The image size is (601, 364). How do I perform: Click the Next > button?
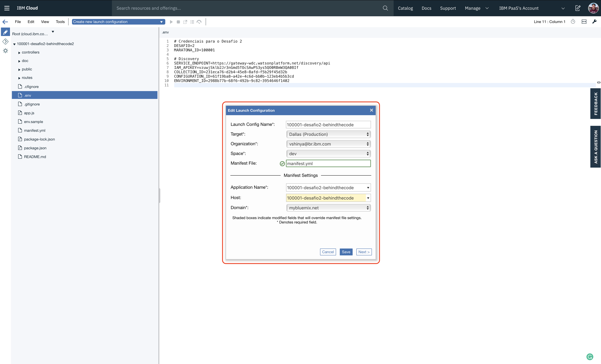364,252
